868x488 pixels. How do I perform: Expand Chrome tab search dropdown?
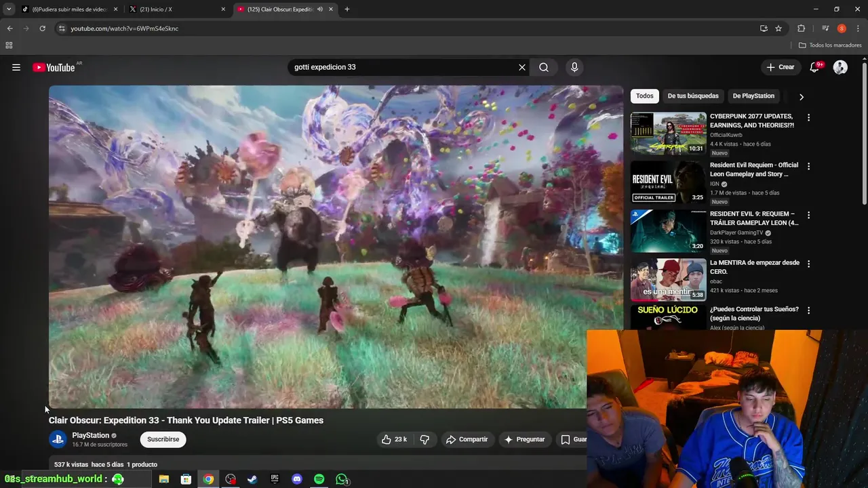click(x=9, y=9)
